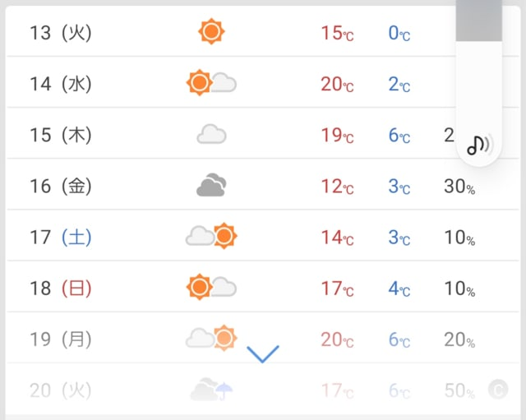
Task: Open the 13 (火) forecast row
Action: (x=263, y=31)
